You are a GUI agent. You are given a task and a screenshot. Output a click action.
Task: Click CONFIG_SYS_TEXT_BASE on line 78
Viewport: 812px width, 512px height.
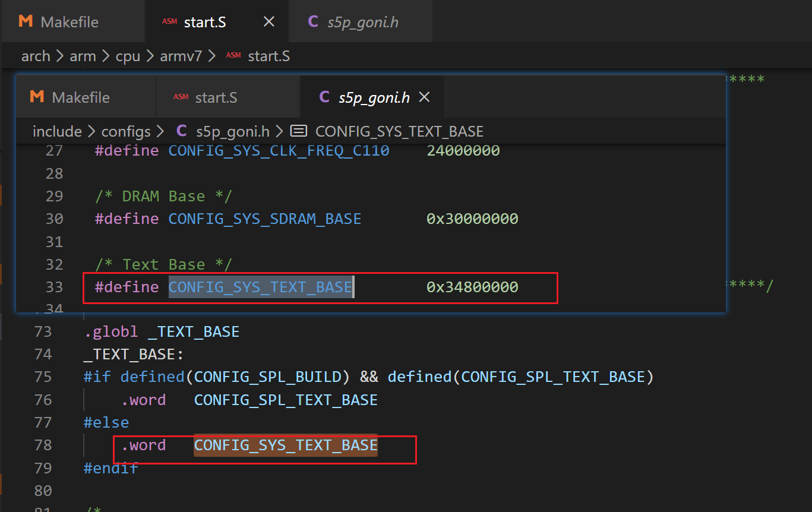[286, 445]
